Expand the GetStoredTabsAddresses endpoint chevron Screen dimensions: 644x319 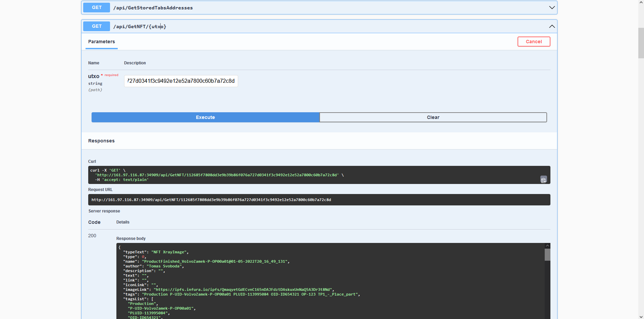point(552,8)
